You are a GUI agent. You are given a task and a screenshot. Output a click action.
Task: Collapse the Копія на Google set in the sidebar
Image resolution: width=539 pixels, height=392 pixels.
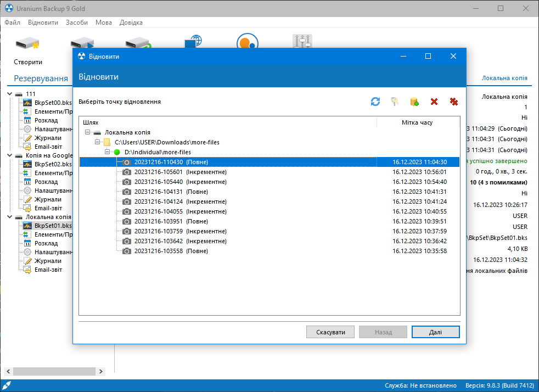(x=10, y=155)
